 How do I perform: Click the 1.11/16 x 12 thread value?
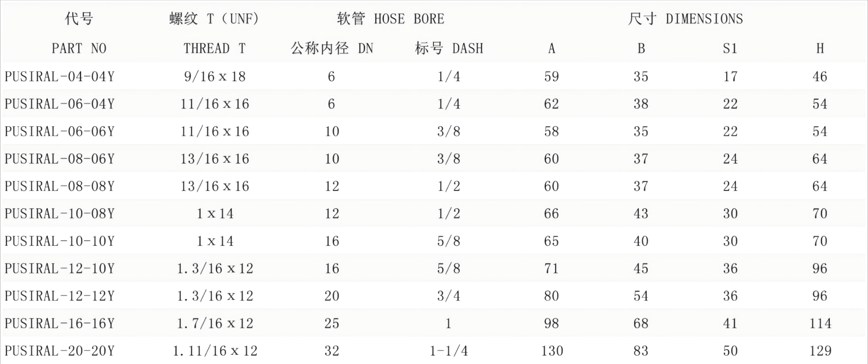(215, 351)
